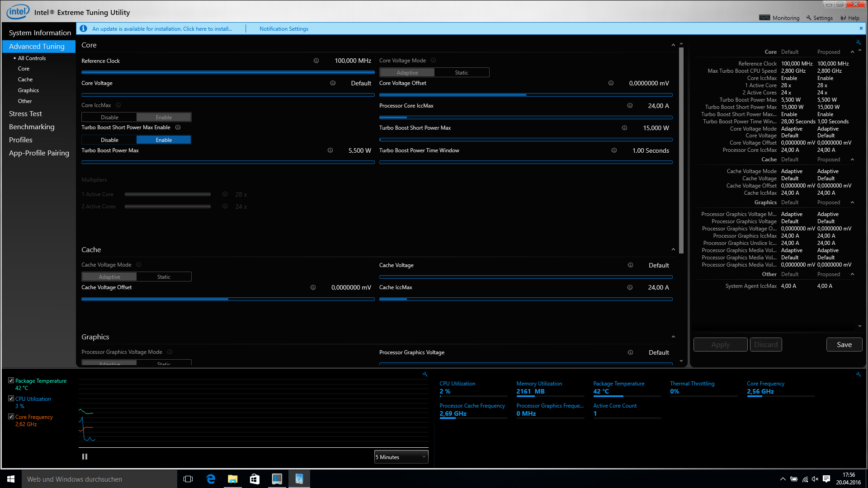Click the update available install link

pos(162,29)
